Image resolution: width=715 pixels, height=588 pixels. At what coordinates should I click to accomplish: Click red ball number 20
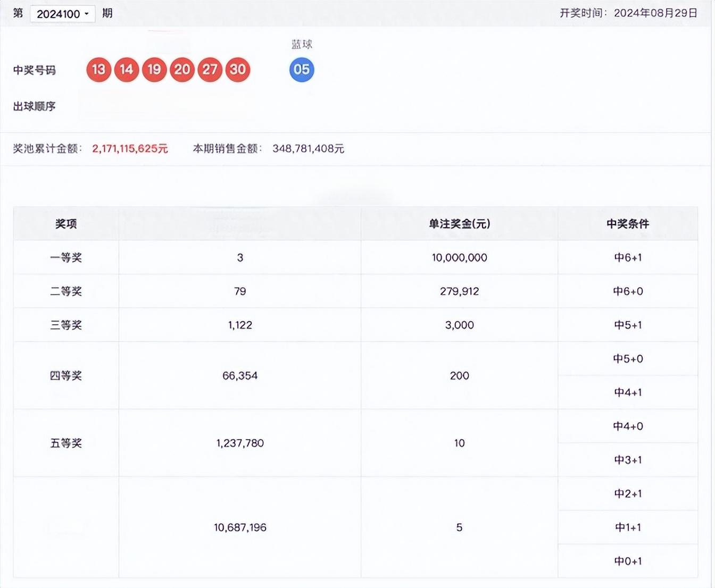tap(182, 70)
